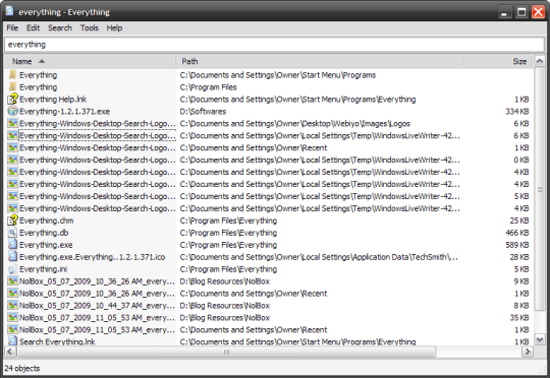Click the Everything Help.lnk help icon
Image resolution: width=550 pixels, height=378 pixels.
click(x=13, y=99)
